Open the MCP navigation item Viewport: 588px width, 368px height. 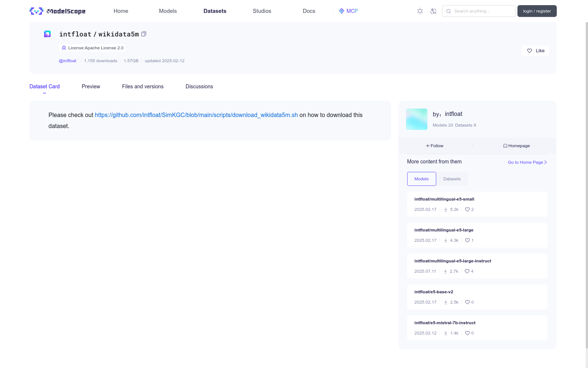pos(348,11)
